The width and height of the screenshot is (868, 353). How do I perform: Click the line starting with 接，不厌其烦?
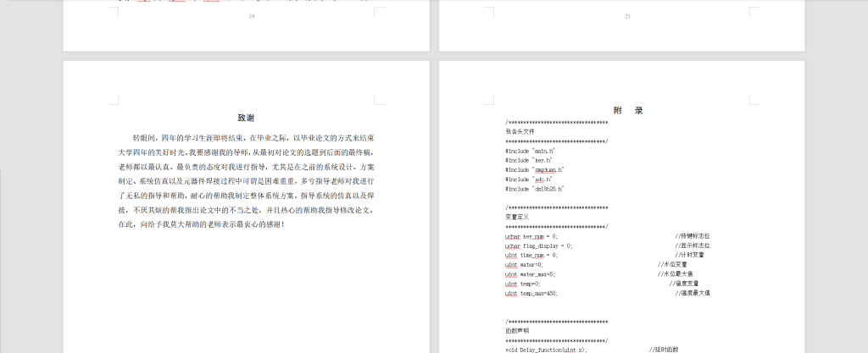pyautogui.click(x=247, y=210)
